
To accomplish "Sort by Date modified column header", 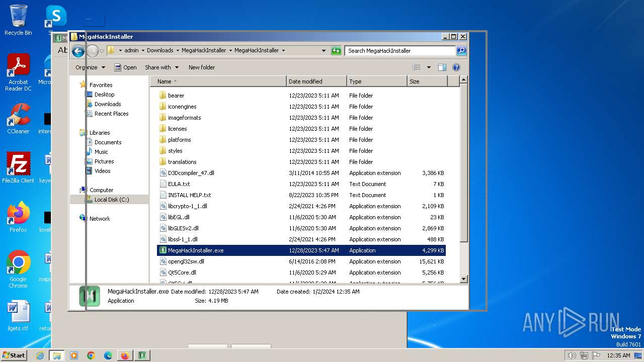I will pyautogui.click(x=316, y=81).
